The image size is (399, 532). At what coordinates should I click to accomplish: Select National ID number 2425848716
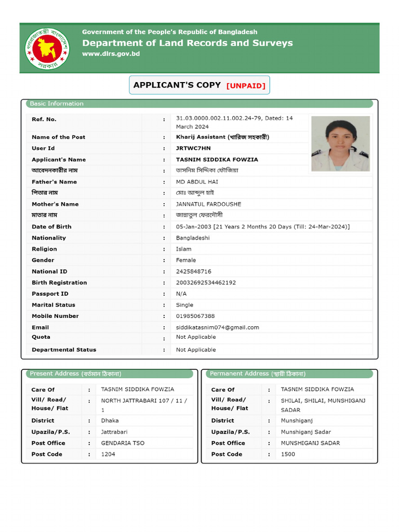tap(194, 271)
